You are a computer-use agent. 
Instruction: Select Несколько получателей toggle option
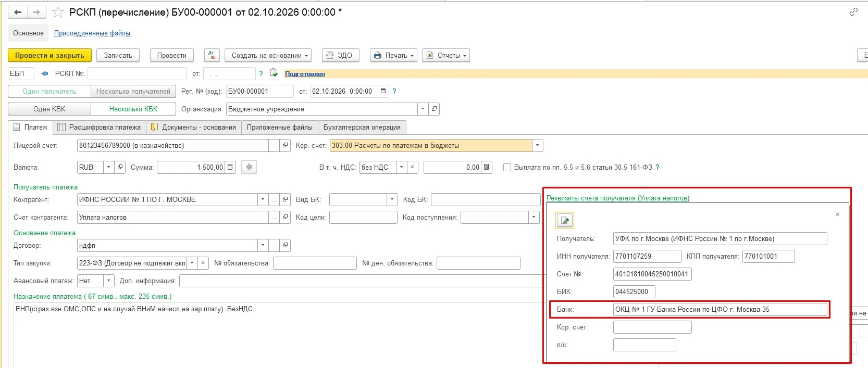133,91
